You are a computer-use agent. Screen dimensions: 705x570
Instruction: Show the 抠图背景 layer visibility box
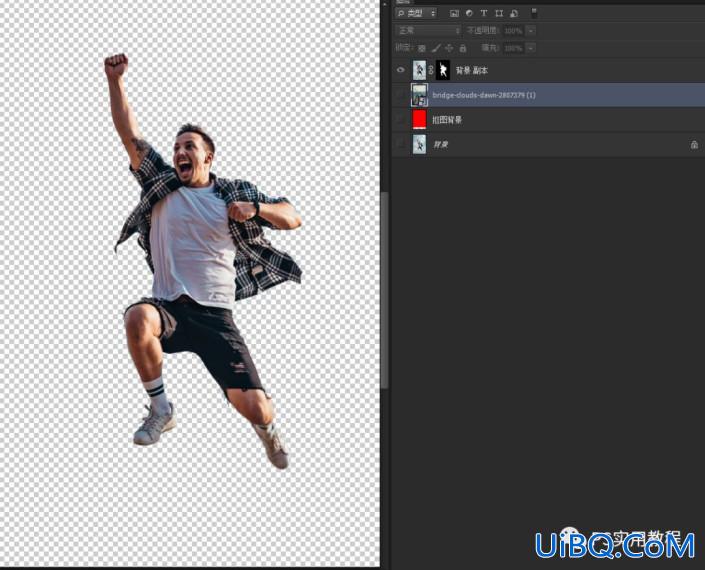click(x=401, y=120)
